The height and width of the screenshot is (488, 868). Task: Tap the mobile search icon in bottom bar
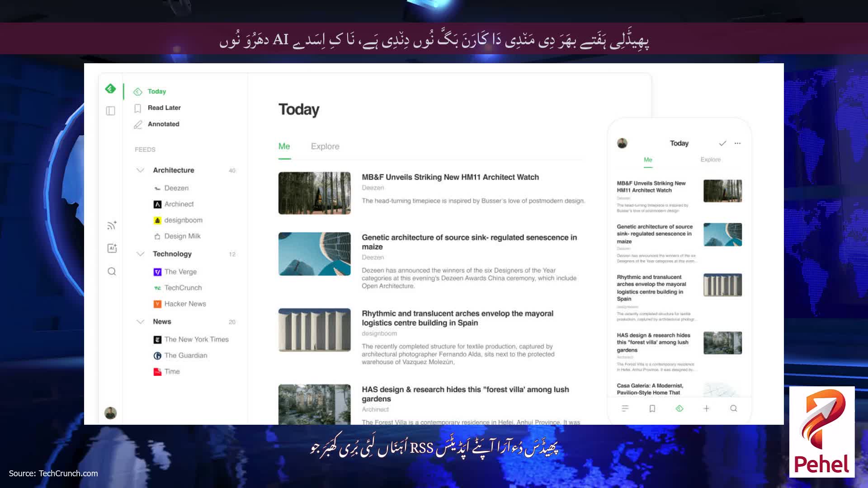pyautogui.click(x=733, y=408)
